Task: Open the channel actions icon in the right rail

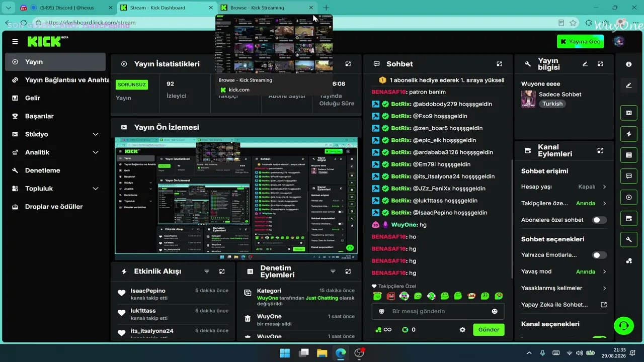Action: 628,219
